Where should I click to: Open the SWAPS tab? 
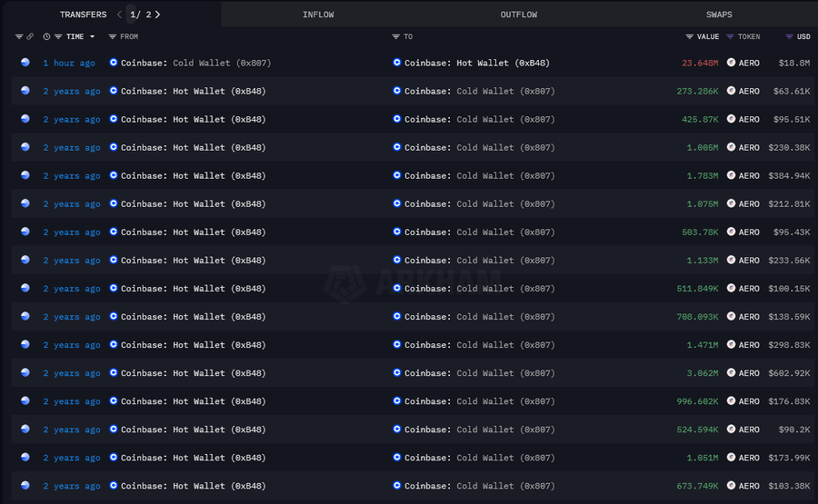pos(718,15)
